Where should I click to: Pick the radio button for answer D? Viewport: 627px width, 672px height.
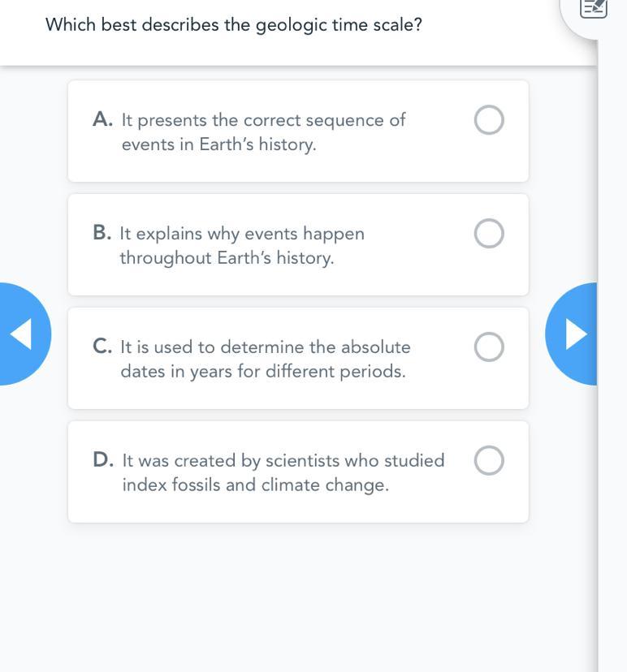tap(489, 461)
